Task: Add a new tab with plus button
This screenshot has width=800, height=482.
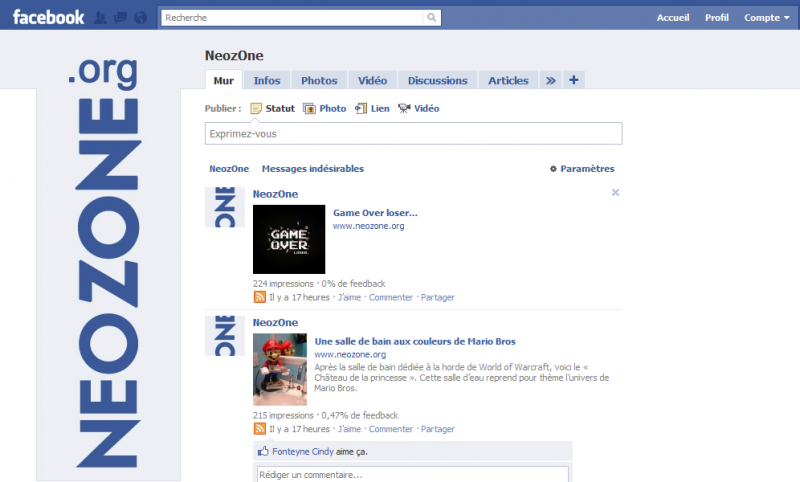Action: tap(574, 80)
